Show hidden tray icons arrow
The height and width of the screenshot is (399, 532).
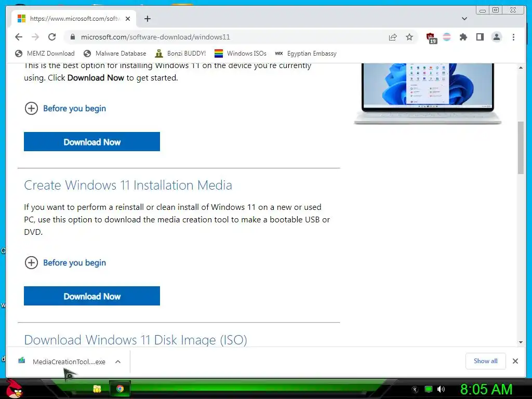pos(415,390)
